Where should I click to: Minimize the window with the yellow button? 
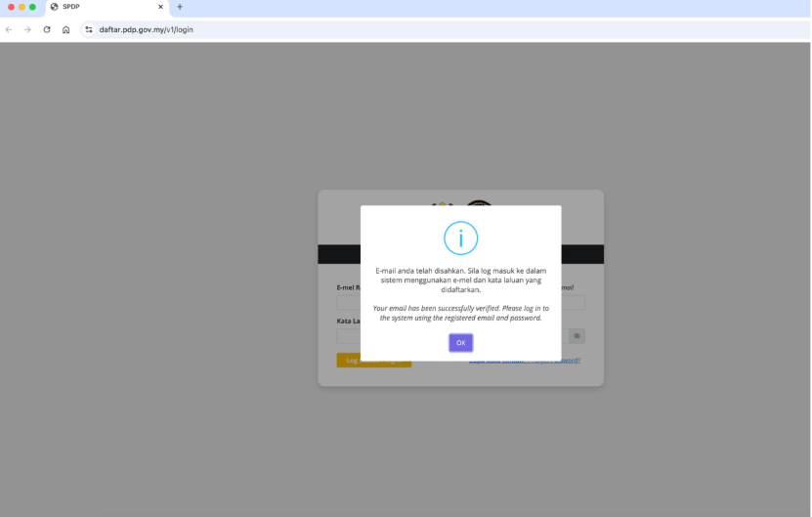coord(21,7)
